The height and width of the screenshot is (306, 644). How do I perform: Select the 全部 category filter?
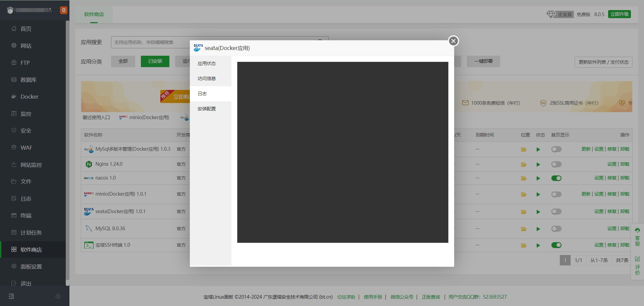(123, 61)
